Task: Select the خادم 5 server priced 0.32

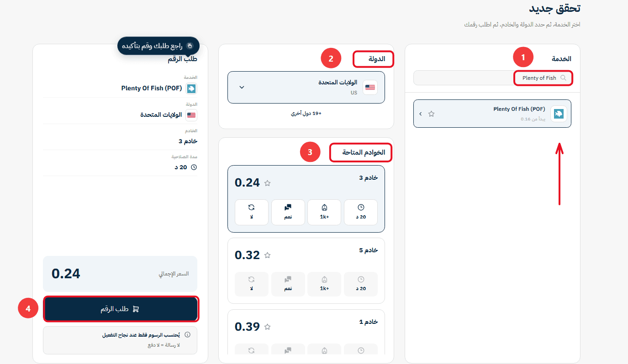Action: [306, 271]
